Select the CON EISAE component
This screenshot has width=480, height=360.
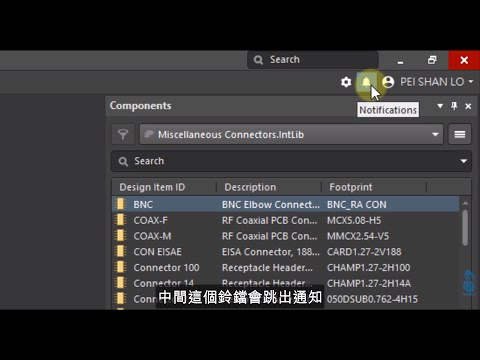pyautogui.click(x=286, y=252)
